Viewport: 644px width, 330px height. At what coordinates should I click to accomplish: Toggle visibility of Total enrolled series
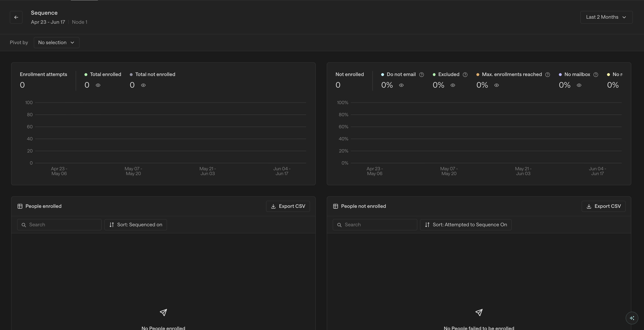pyautogui.click(x=98, y=85)
